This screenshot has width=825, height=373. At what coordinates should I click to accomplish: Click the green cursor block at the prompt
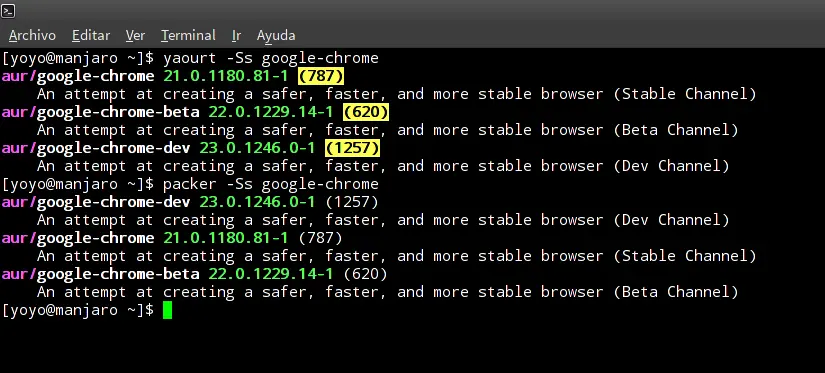[167, 310]
